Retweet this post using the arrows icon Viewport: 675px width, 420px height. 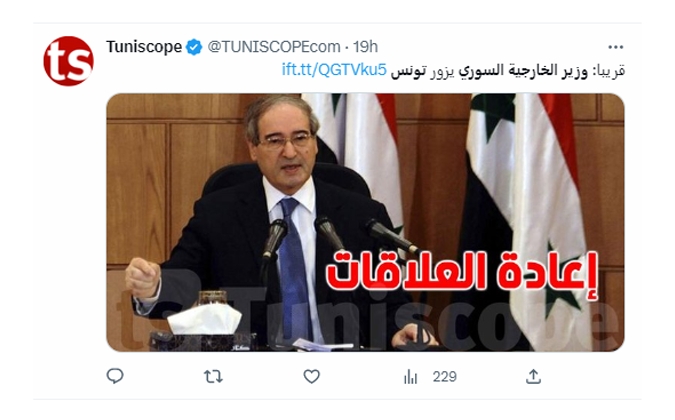pyautogui.click(x=213, y=377)
